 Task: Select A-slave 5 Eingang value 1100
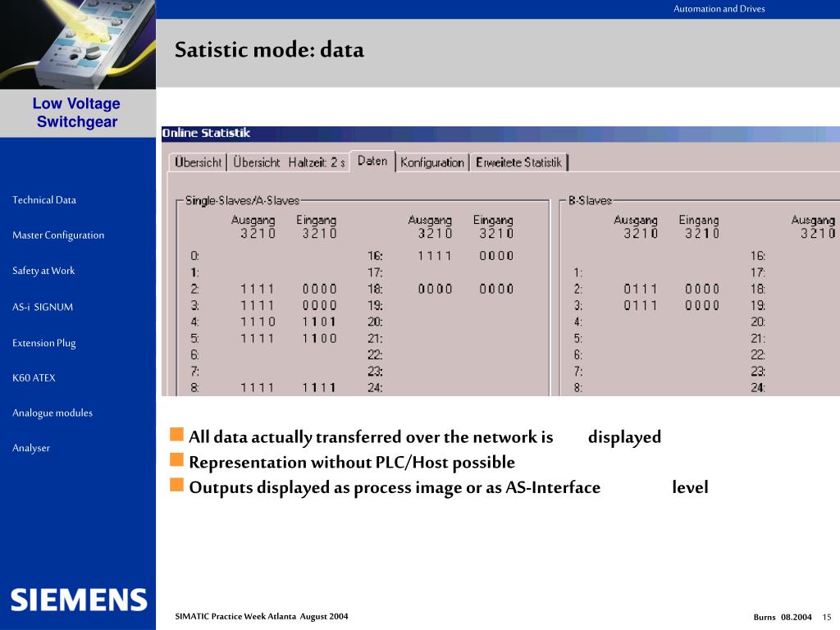coord(319,339)
